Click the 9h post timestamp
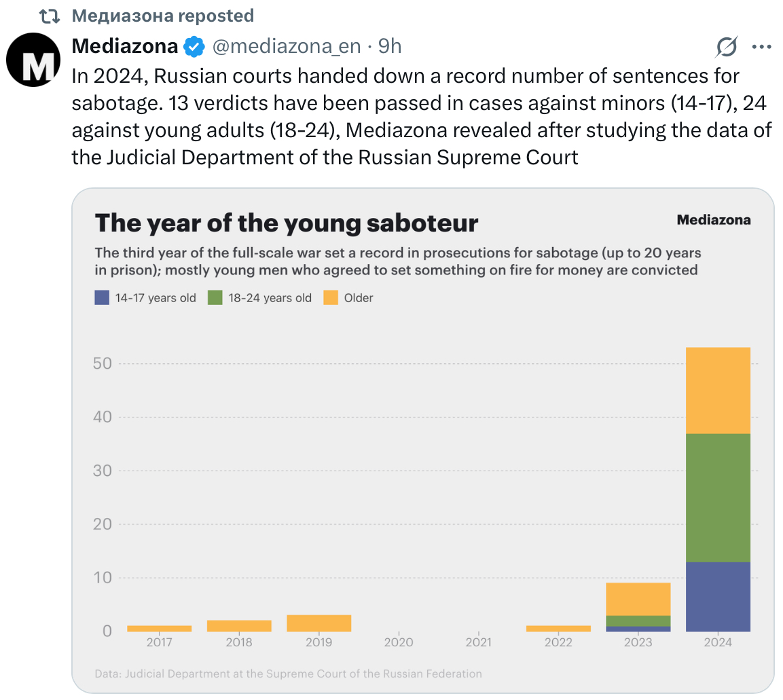 (x=390, y=46)
